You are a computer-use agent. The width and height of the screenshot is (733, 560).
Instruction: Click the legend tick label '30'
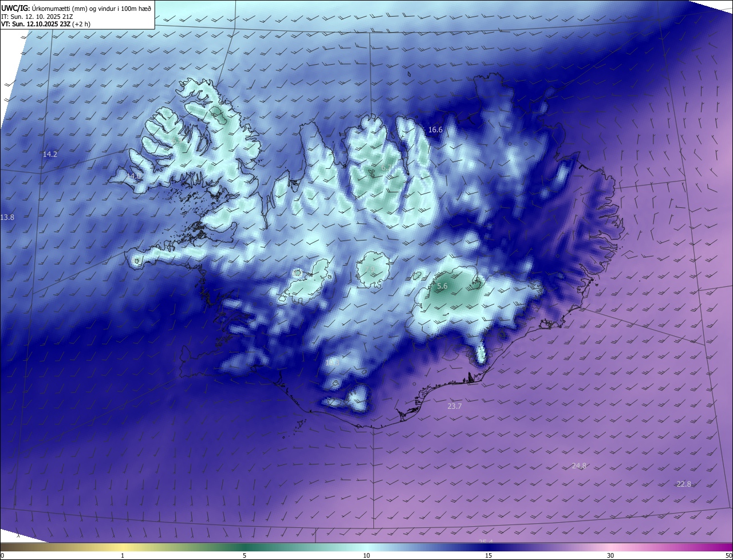pyautogui.click(x=610, y=555)
